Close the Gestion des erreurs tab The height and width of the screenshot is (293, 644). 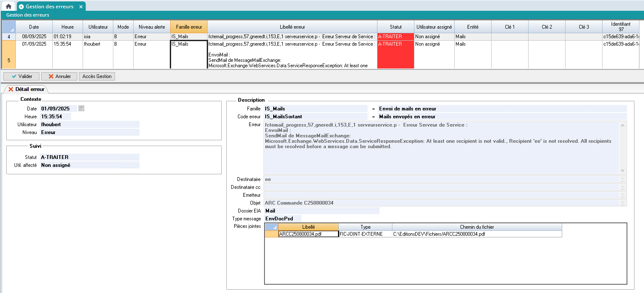coord(81,7)
